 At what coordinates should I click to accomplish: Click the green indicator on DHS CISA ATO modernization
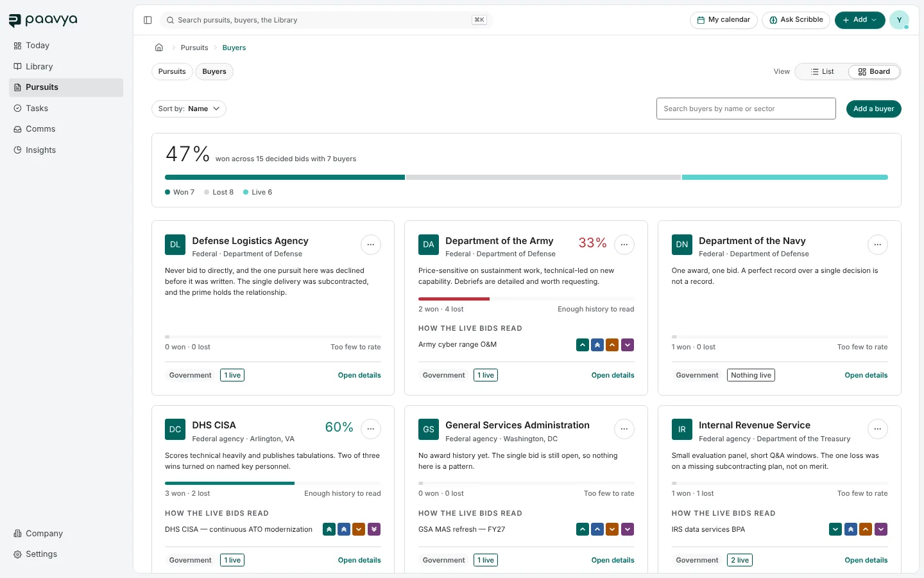(329, 529)
